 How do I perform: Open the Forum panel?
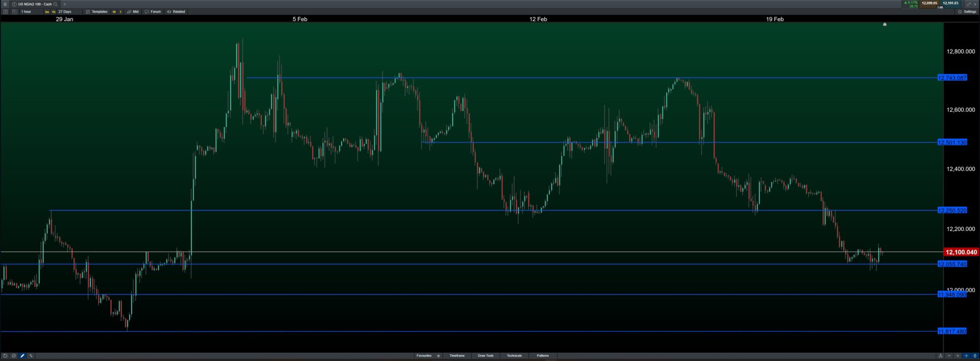click(x=153, y=11)
